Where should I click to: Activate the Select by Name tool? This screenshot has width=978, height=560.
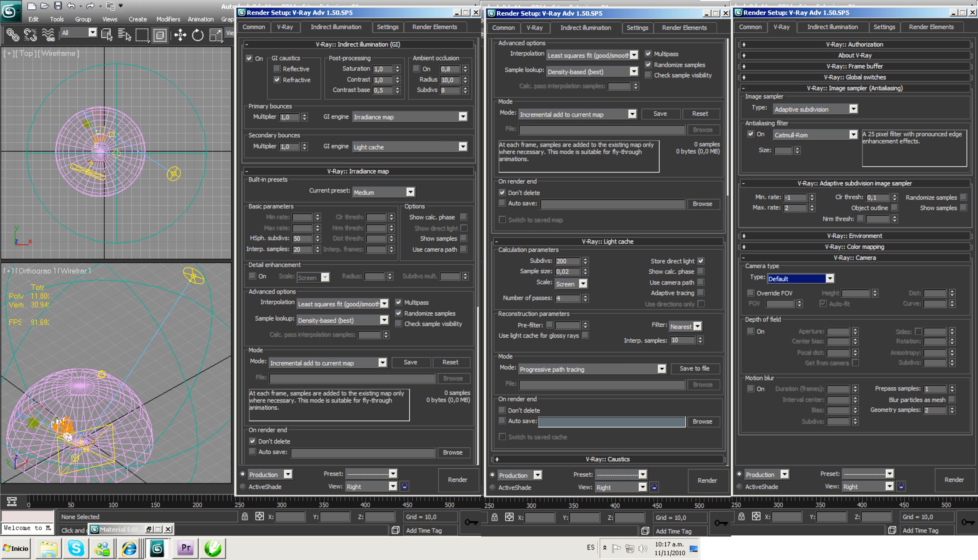pos(124,35)
